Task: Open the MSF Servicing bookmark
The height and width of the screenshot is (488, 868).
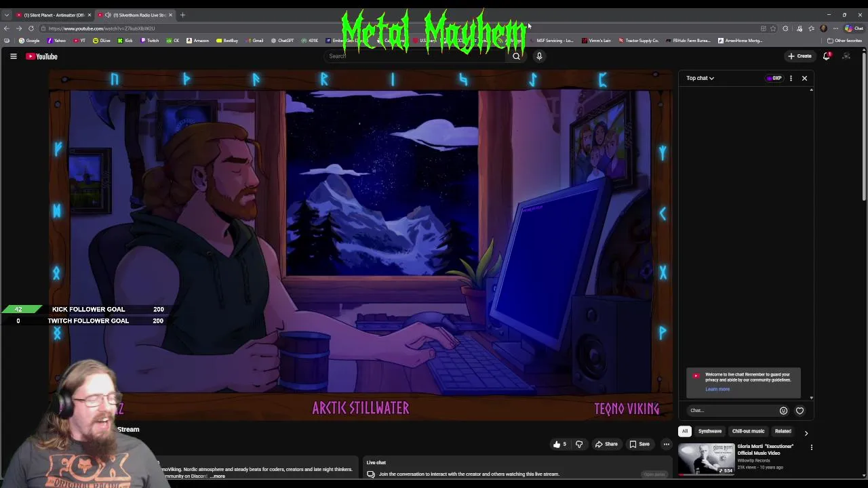Action: (551, 41)
